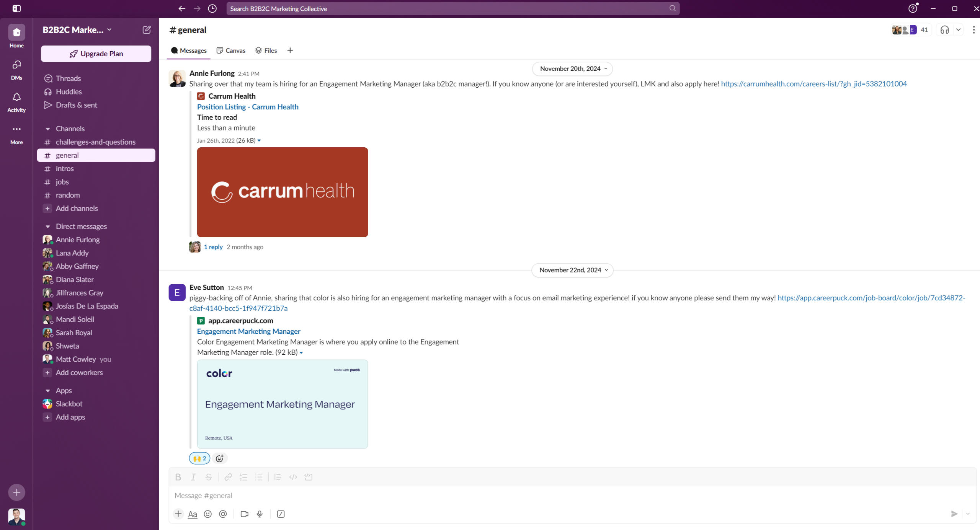The image size is (980, 530).
Task: Open the Activity bell in sidebar
Action: click(x=16, y=102)
